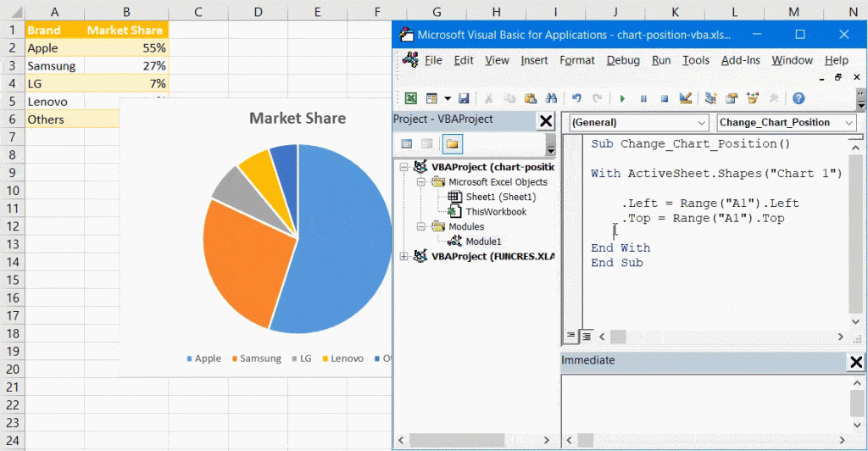Click the Full Module View button below code
The width and height of the screenshot is (868, 451).
586,336
